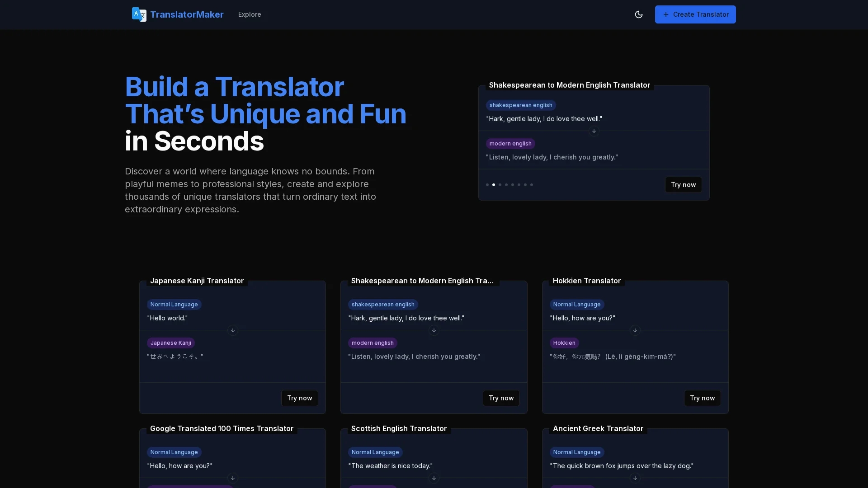The image size is (868, 488).
Task: Click the featured card's modern english tag
Action: [510, 144]
